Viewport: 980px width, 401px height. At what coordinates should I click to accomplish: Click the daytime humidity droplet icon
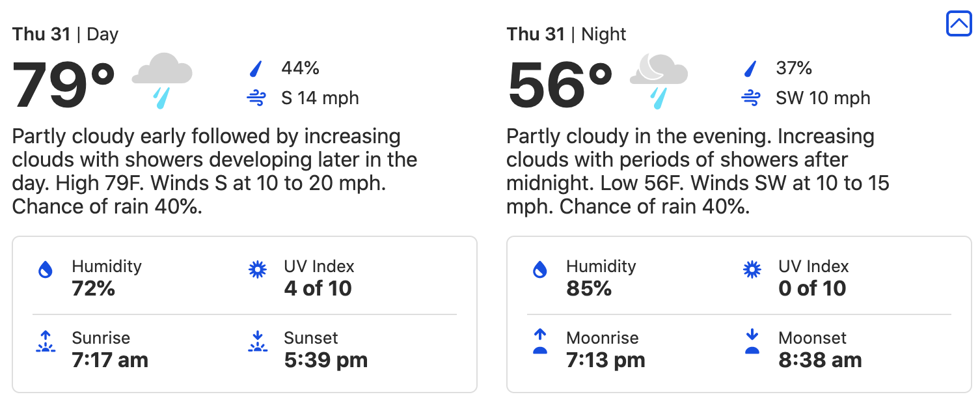click(x=45, y=270)
